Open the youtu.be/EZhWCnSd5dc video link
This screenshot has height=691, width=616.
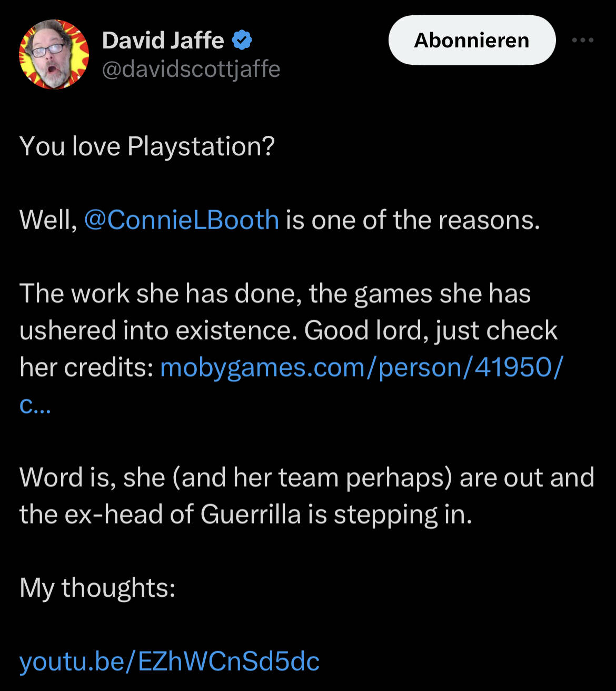(170, 661)
